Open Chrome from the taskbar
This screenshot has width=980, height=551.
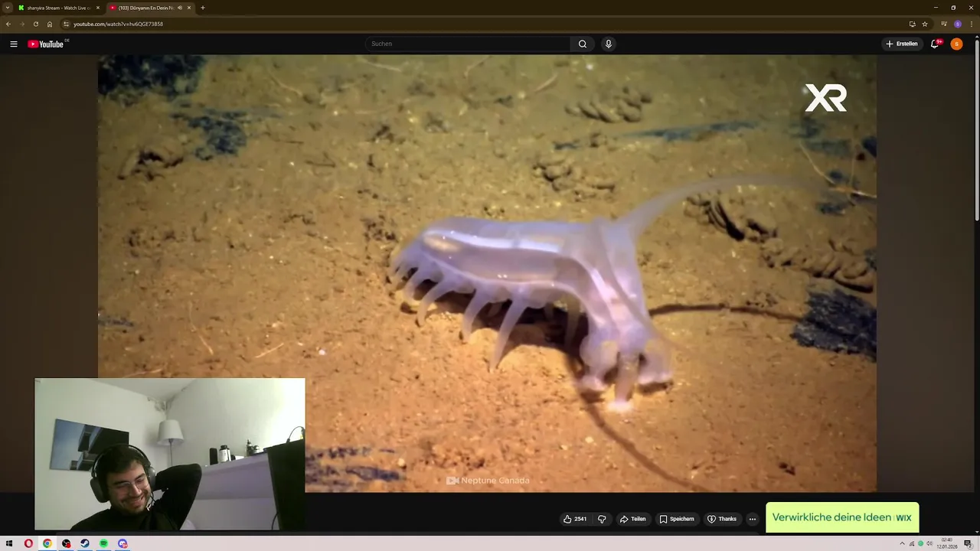(47, 543)
